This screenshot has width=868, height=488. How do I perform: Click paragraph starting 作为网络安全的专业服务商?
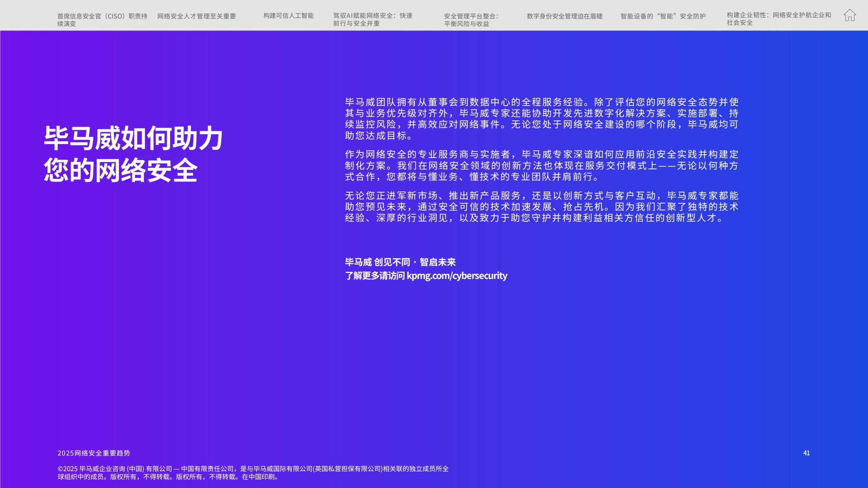pos(541,165)
